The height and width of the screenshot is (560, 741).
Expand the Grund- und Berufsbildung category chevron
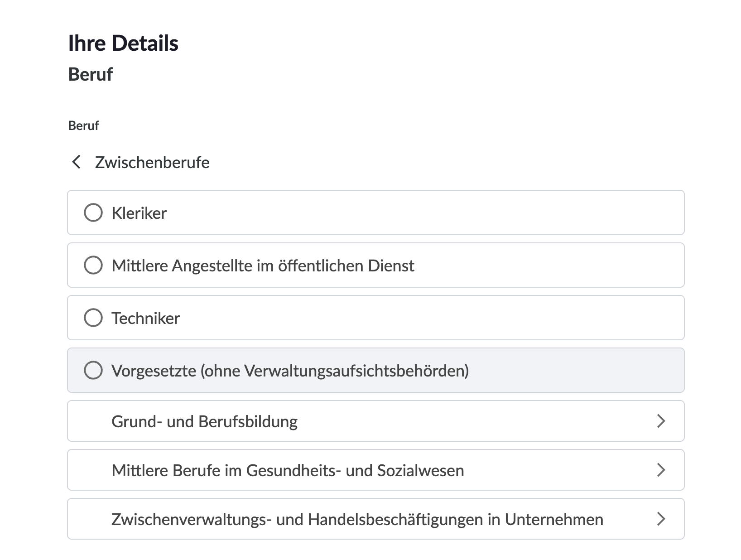pos(662,421)
